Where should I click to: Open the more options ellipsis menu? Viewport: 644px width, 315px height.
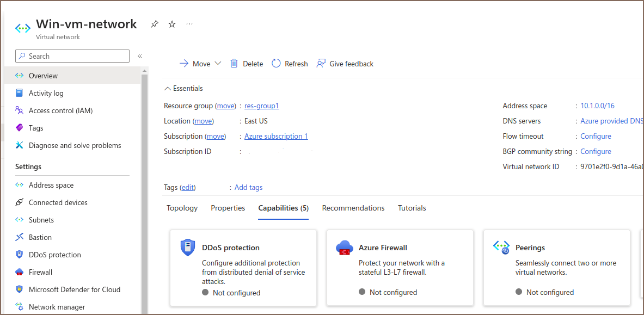click(189, 24)
